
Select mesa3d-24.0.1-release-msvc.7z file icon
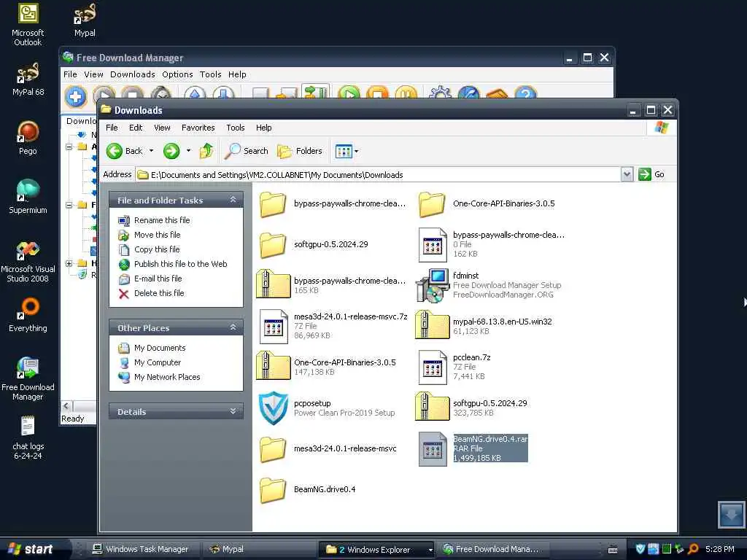274,326
